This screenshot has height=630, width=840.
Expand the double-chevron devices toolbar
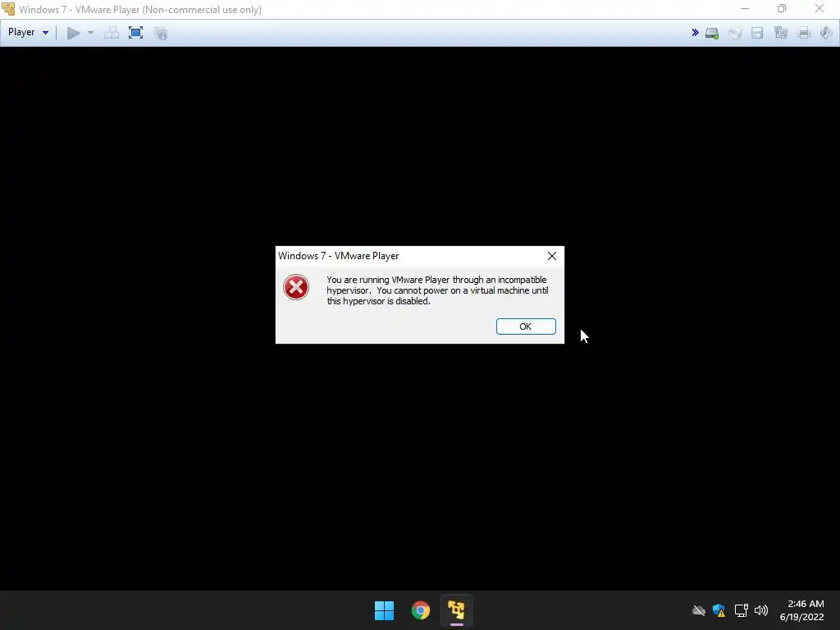click(695, 33)
